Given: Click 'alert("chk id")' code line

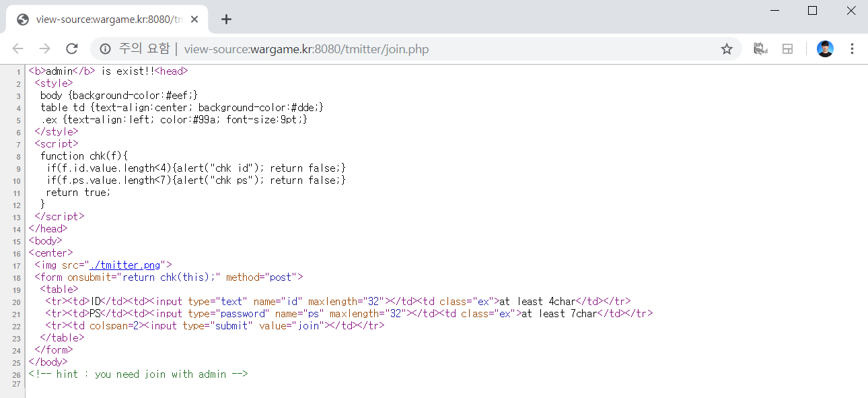Looking at the screenshot, I should pyautogui.click(x=195, y=168).
